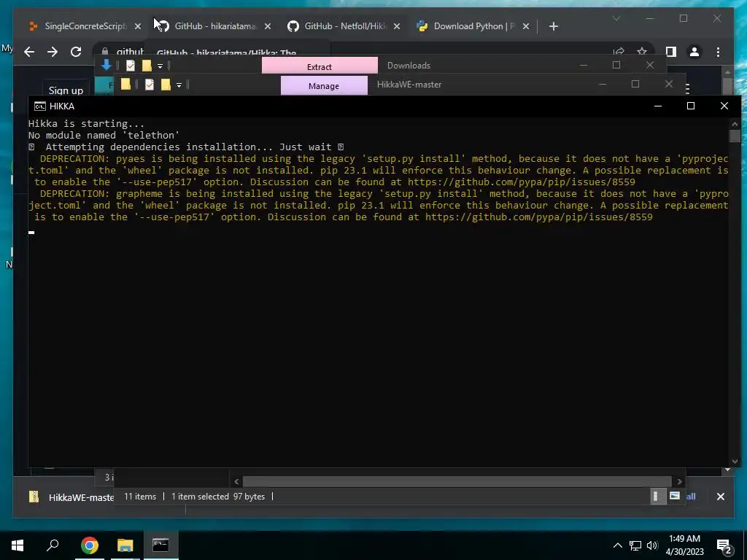Close the Download Python tab
Image resolution: width=747 pixels, height=560 pixels.
click(526, 26)
